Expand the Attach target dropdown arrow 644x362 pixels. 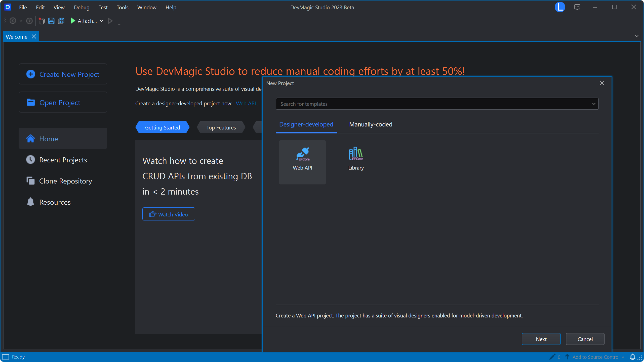tap(101, 21)
